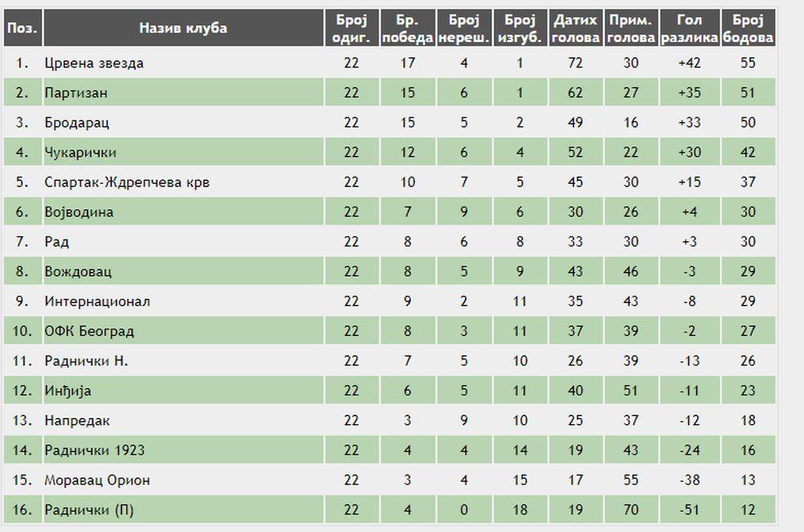804x532 pixels.
Task: Click the 'Назив клуба' column header
Action: pos(183,28)
